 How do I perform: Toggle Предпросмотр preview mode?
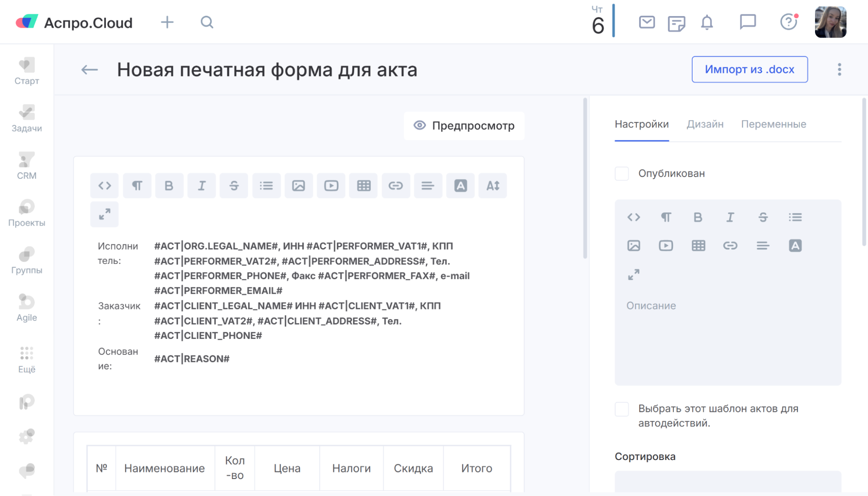coord(464,126)
